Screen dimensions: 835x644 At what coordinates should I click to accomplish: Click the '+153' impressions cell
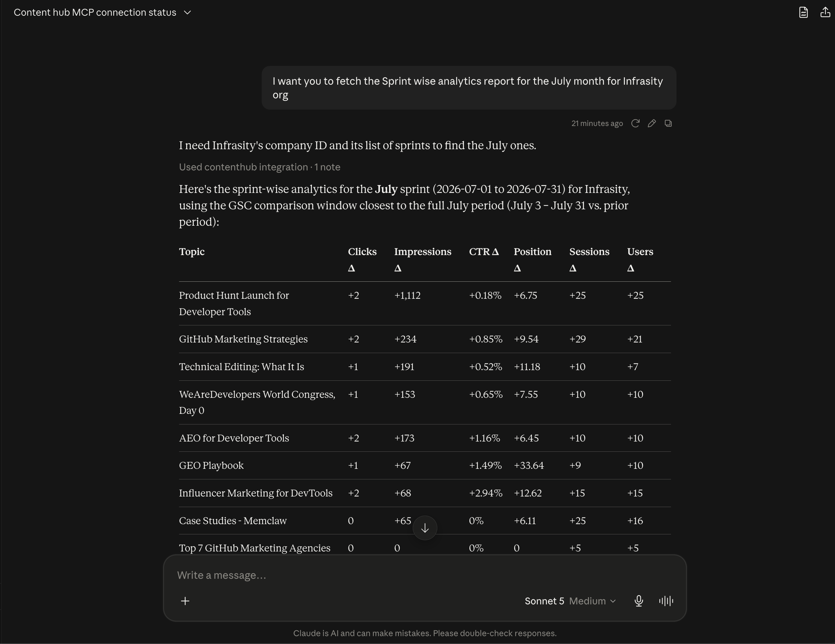405,394
